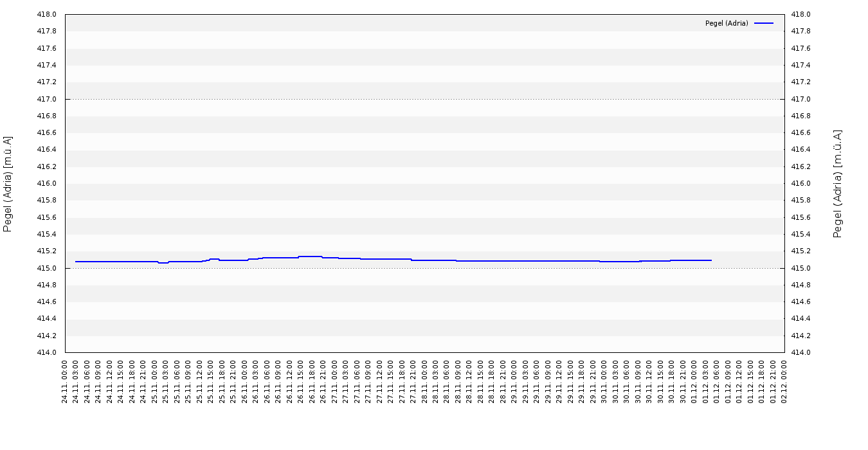868x450 pixels.
Task: Click the 24.11. 00:00 time label
Action: coord(65,382)
